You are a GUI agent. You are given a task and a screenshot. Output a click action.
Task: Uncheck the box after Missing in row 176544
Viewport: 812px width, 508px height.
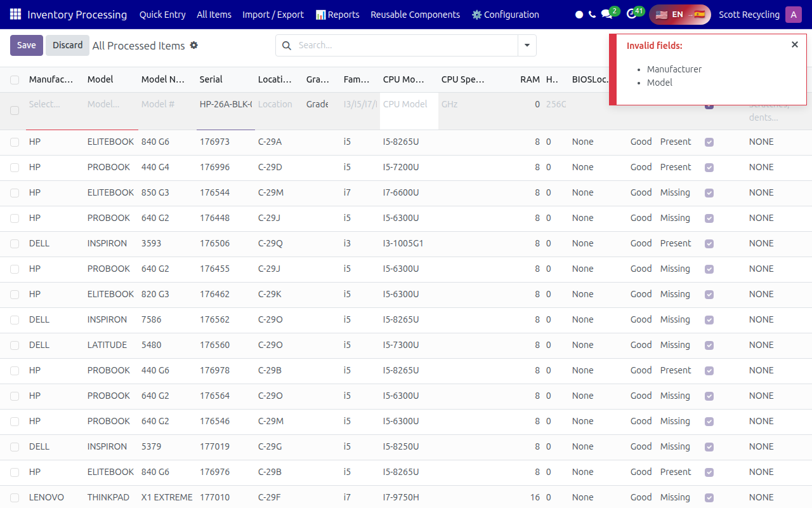point(709,193)
